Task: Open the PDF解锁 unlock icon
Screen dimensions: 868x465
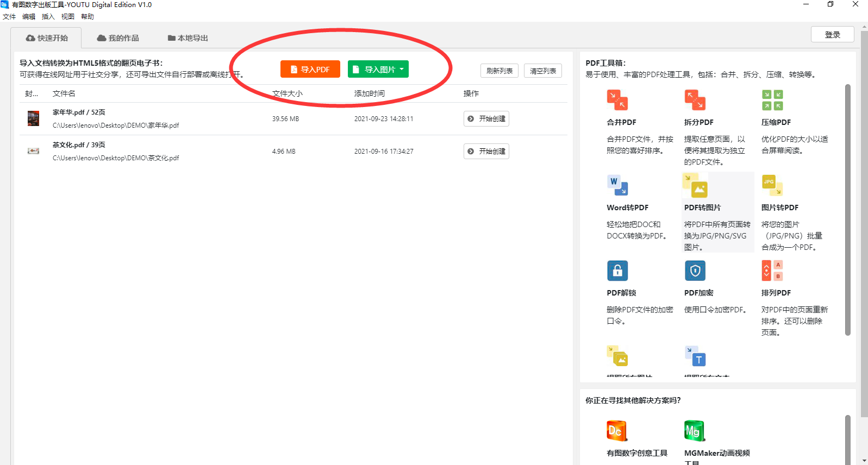Action: 617,271
